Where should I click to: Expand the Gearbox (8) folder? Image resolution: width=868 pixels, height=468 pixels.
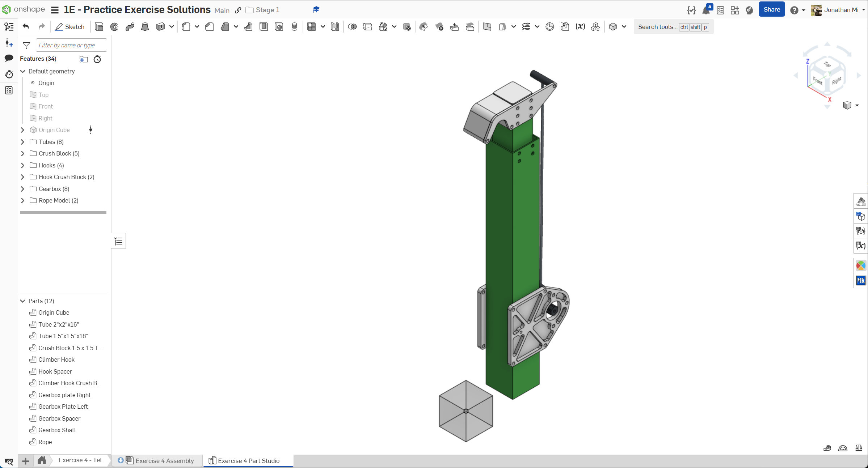(x=23, y=189)
